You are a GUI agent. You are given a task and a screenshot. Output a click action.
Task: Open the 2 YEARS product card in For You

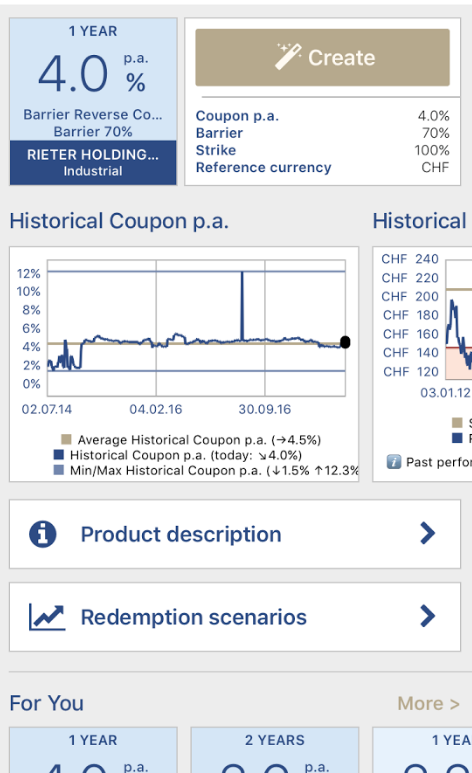tap(275, 750)
